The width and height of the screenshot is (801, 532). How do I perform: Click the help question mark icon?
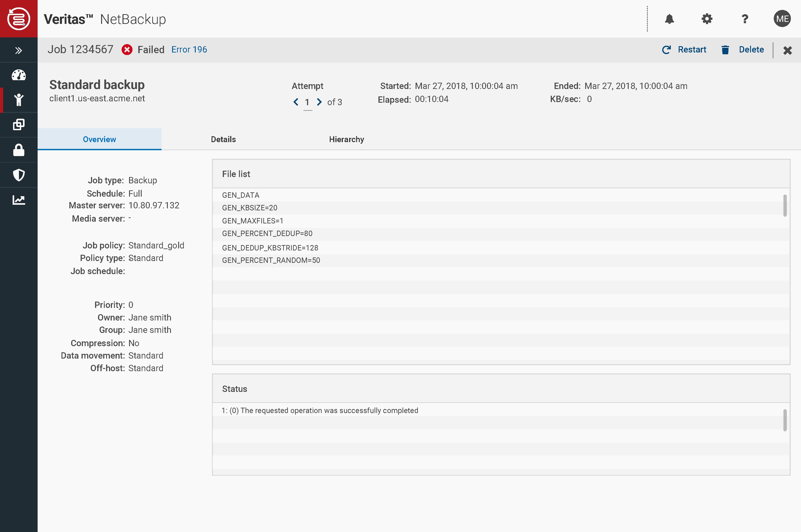(745, 19)
